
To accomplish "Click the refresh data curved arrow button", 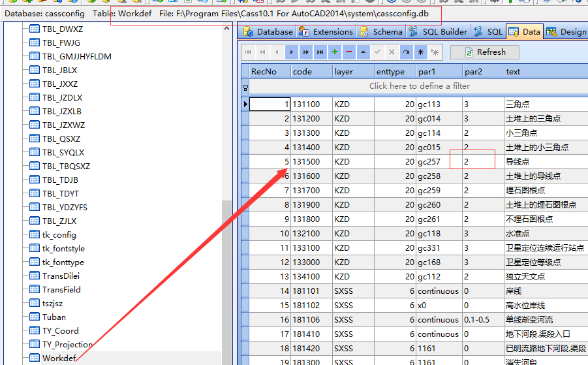I will [406, 52].
